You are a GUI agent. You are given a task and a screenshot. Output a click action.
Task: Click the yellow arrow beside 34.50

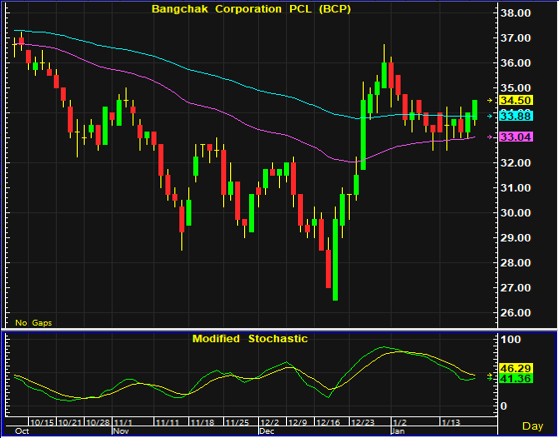tap(490, 101)
